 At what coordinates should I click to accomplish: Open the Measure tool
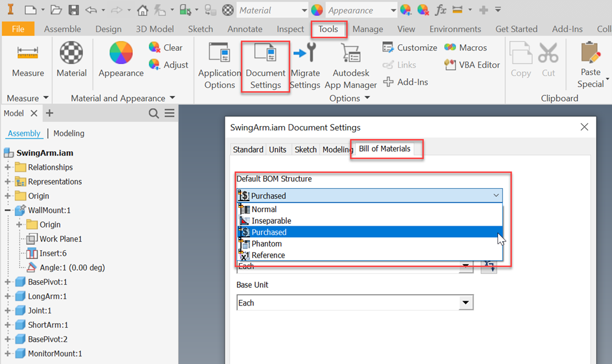[28, 60]
